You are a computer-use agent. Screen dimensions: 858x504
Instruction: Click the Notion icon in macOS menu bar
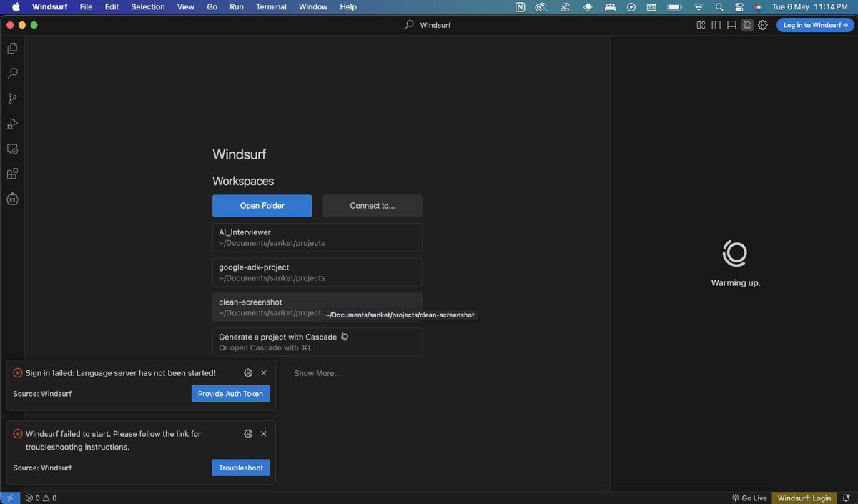click(x=520, y=7)
